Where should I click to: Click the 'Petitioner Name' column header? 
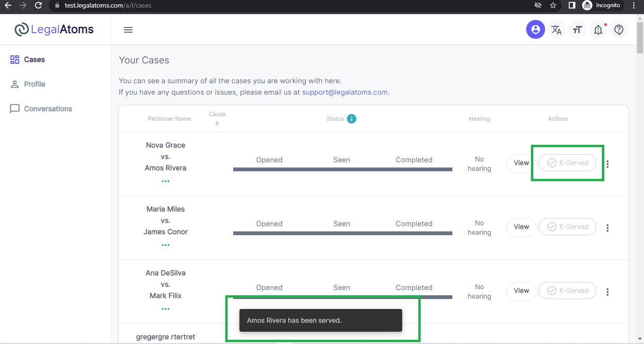click(x=169, y=119)
